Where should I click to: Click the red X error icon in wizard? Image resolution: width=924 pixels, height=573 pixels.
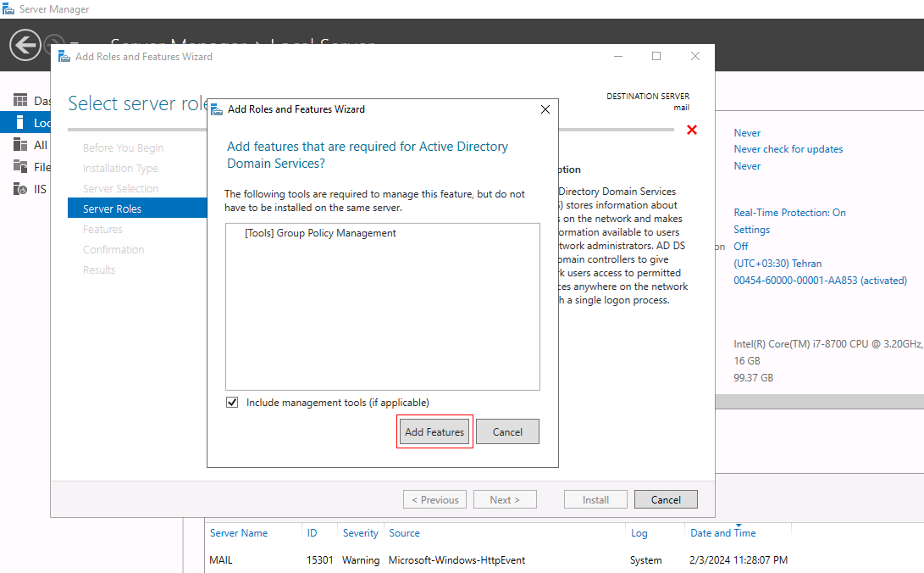[692, 130]
